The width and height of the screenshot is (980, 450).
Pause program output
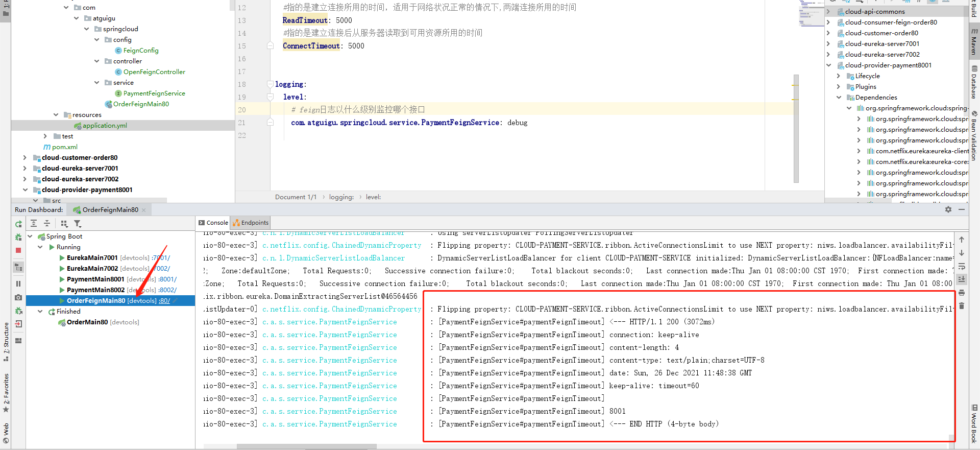click(18, 283)
